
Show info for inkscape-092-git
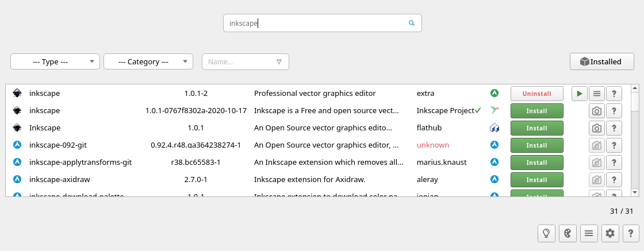tap(614, 145)
